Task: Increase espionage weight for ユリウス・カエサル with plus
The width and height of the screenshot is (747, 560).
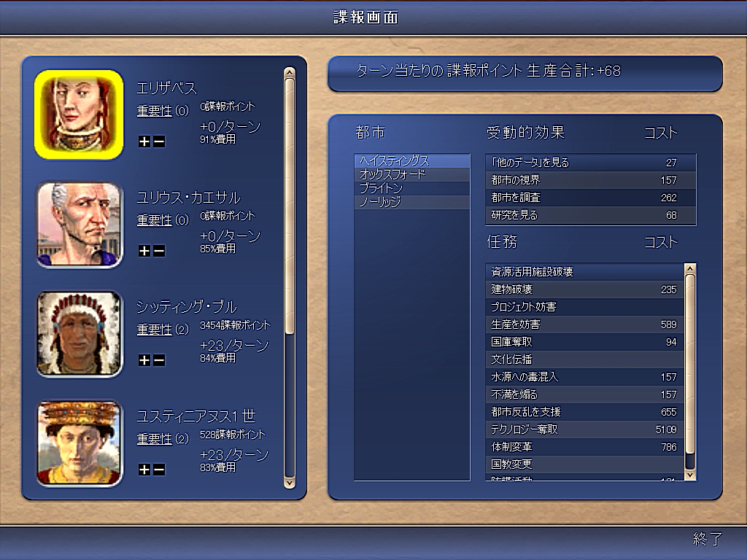Action: tap(144, 251)
